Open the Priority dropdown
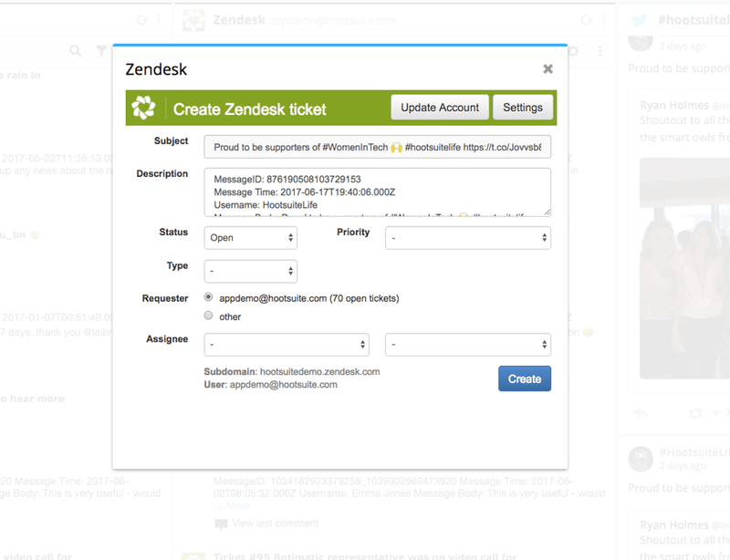The height and width of the screenshot is (560, 730). tap(468, 238)
